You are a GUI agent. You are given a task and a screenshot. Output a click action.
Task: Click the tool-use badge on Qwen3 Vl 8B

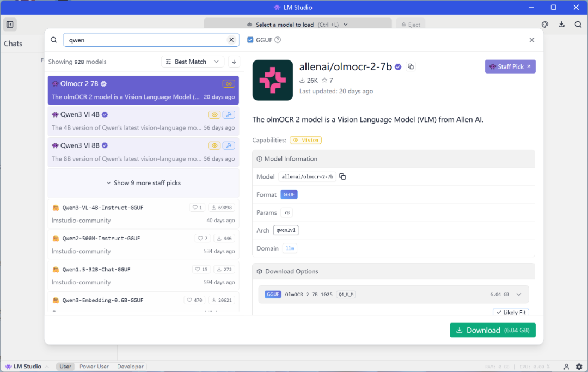click(228, 145)
